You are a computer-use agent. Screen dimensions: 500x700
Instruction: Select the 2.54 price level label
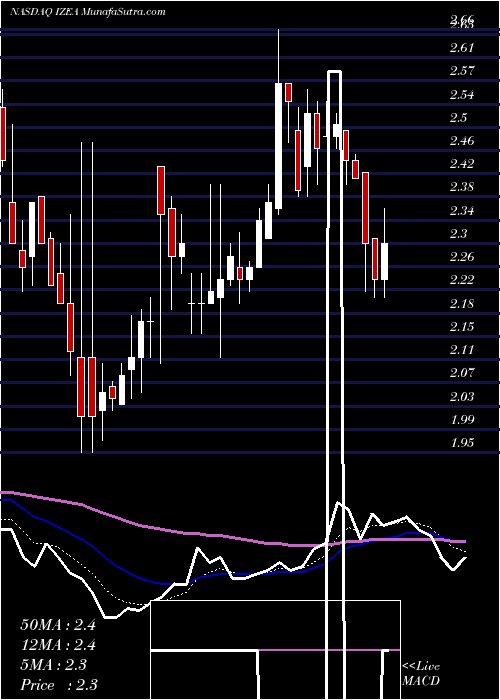[462, 95]
